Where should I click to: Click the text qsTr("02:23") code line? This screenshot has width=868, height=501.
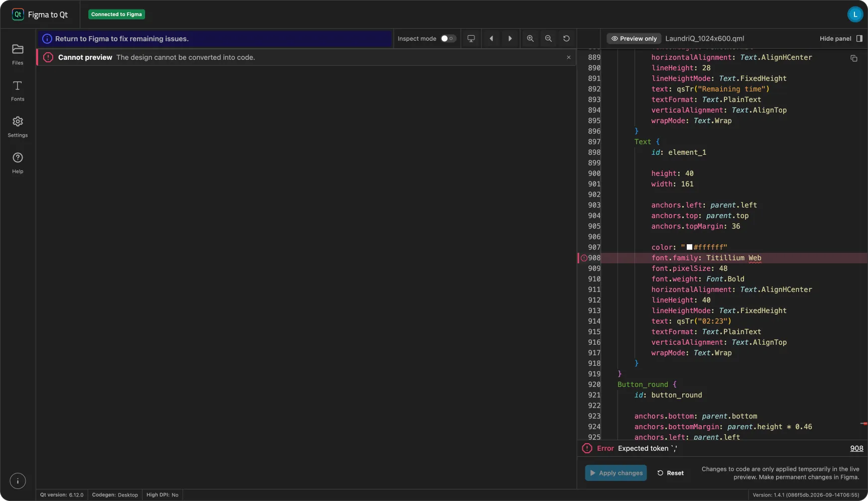(x=691, y=321)
